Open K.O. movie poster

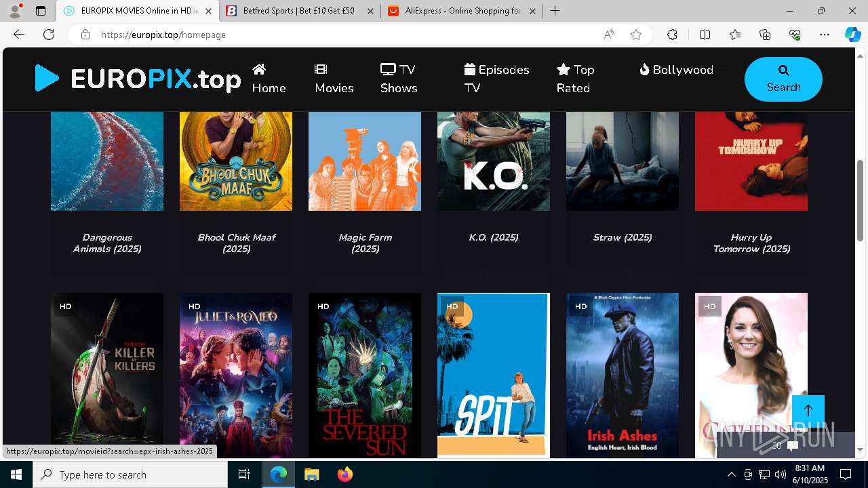pyautogui.click(x=494, y=161)
